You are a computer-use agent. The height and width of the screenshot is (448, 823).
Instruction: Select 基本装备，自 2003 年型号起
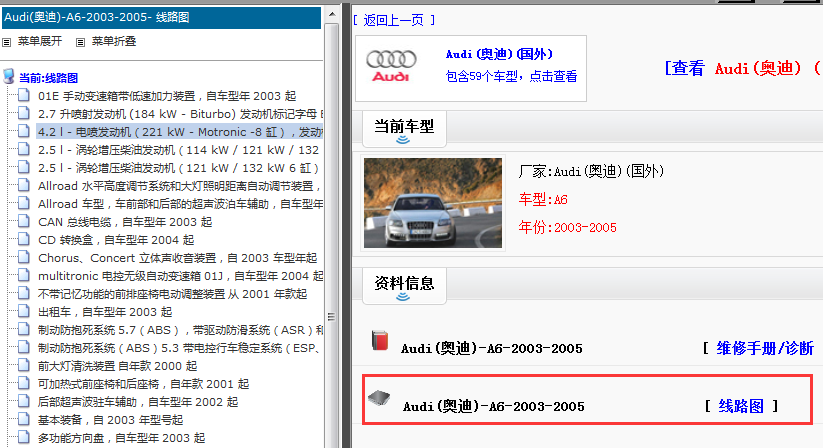(110, 420)
